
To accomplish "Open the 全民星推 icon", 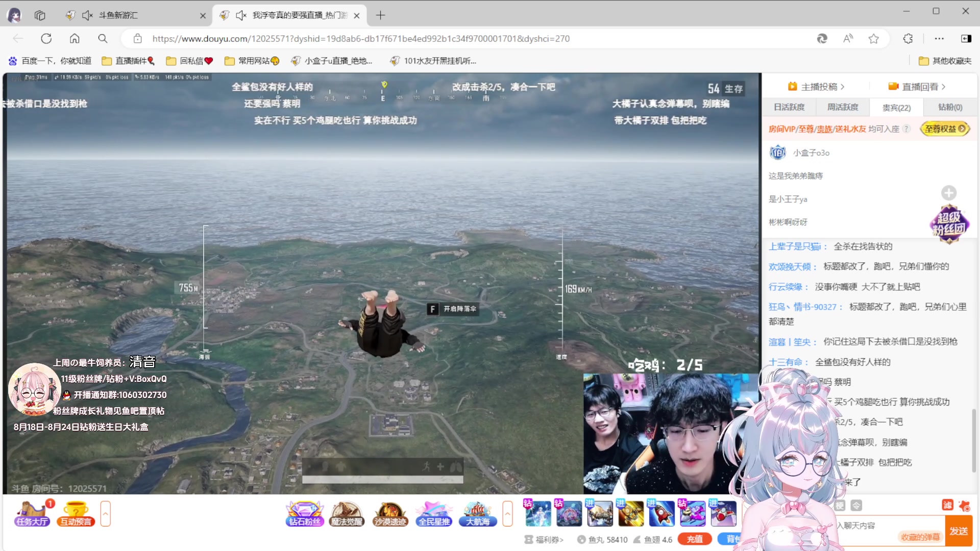I will coord(433,513).
